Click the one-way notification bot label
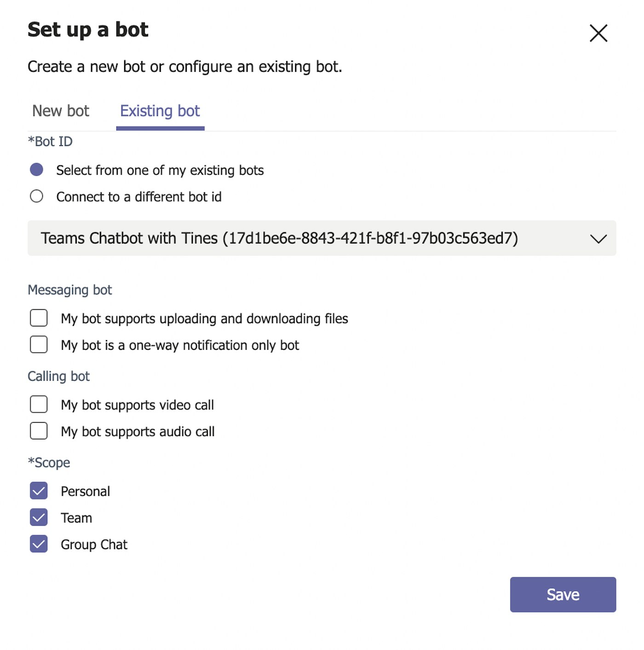644x650 pixels. 180,345
